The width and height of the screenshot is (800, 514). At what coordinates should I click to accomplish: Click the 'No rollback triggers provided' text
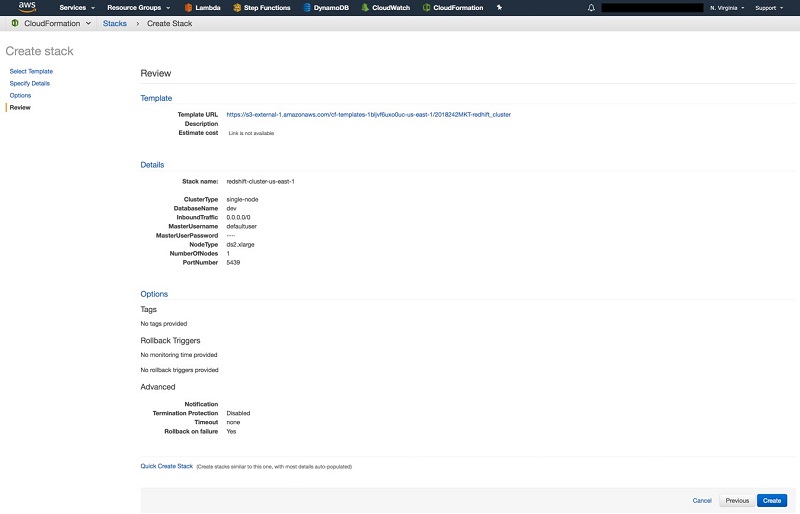tap(179, 370)
